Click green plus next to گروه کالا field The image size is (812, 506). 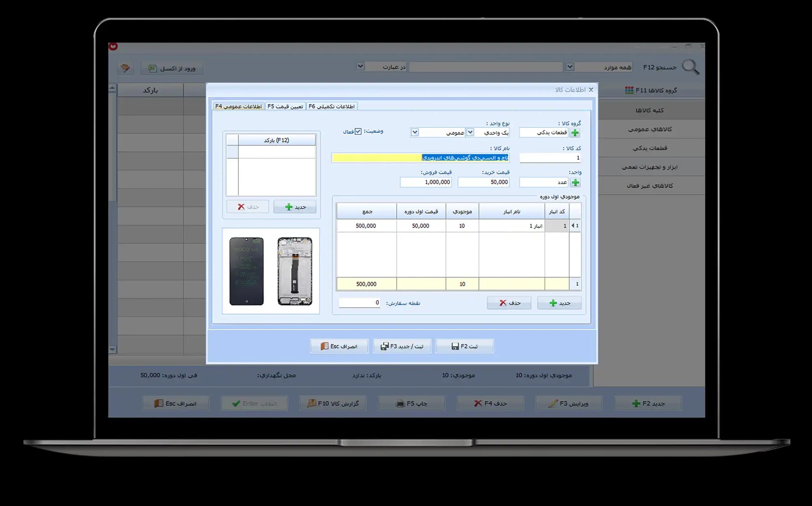(x=575, y=133)
